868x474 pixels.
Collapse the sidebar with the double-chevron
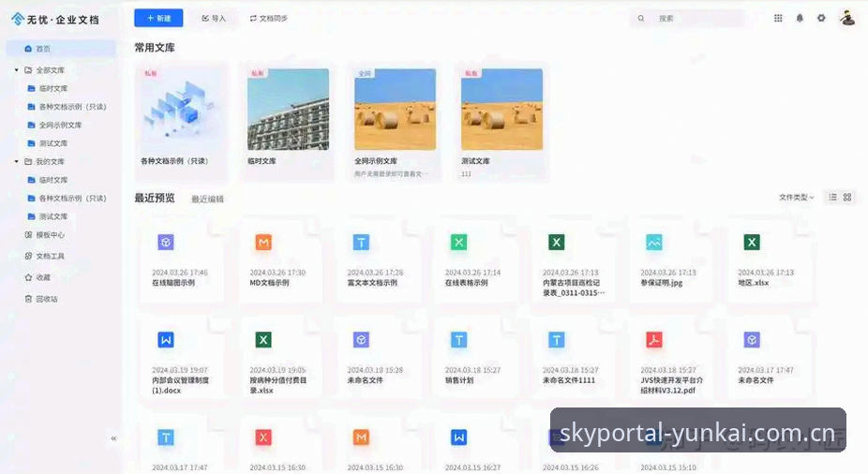pos(113,438)
